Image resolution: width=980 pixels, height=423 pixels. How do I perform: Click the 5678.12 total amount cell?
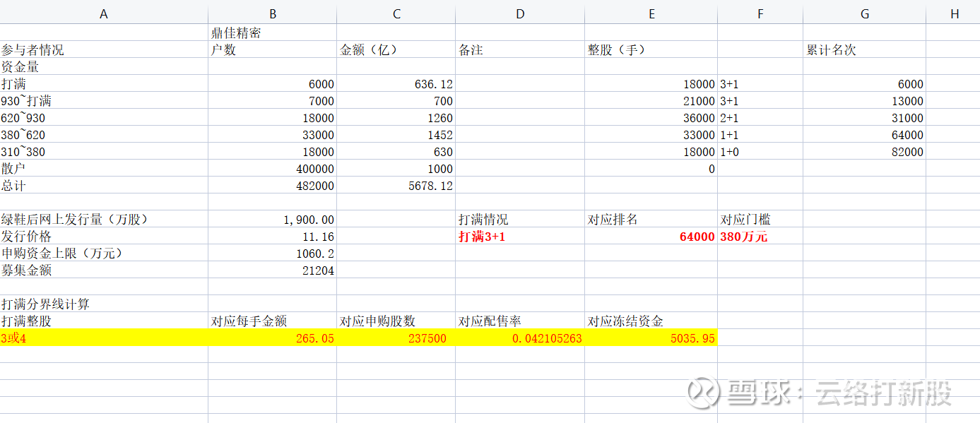[x=396, y=185]
